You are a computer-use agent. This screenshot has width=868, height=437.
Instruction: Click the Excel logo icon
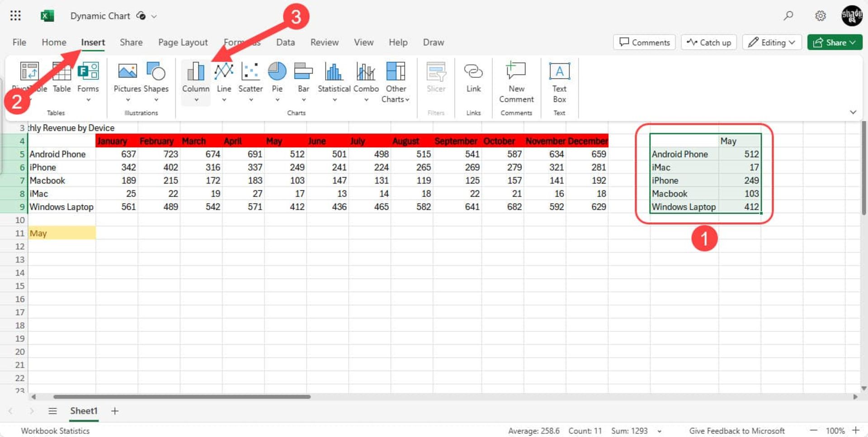(x=47, y=16)
